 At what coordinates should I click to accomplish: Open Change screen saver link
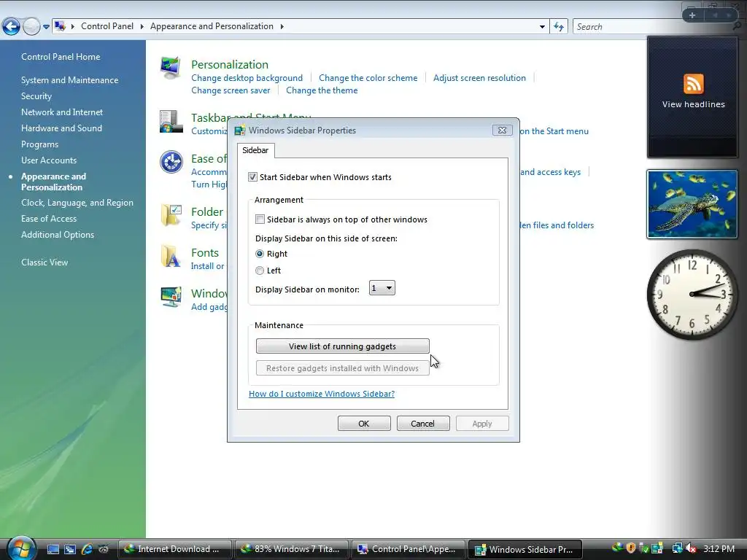[x=231, y=90]
